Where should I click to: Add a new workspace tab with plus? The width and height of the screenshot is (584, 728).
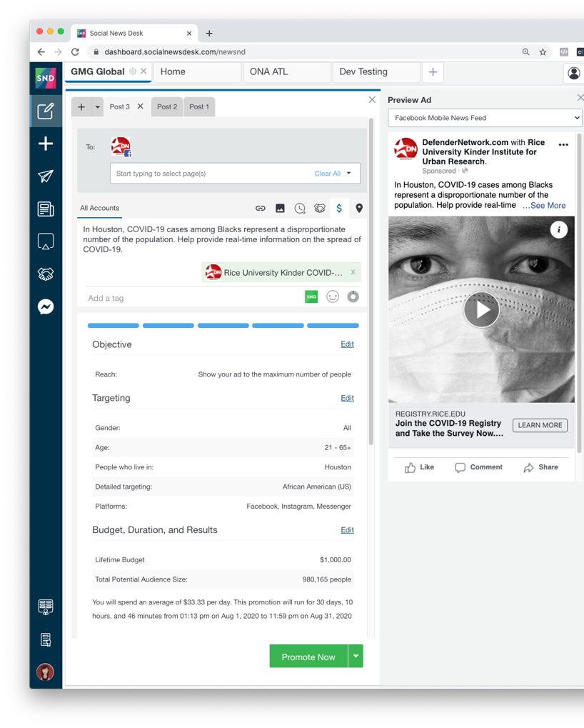coord(433,72)
